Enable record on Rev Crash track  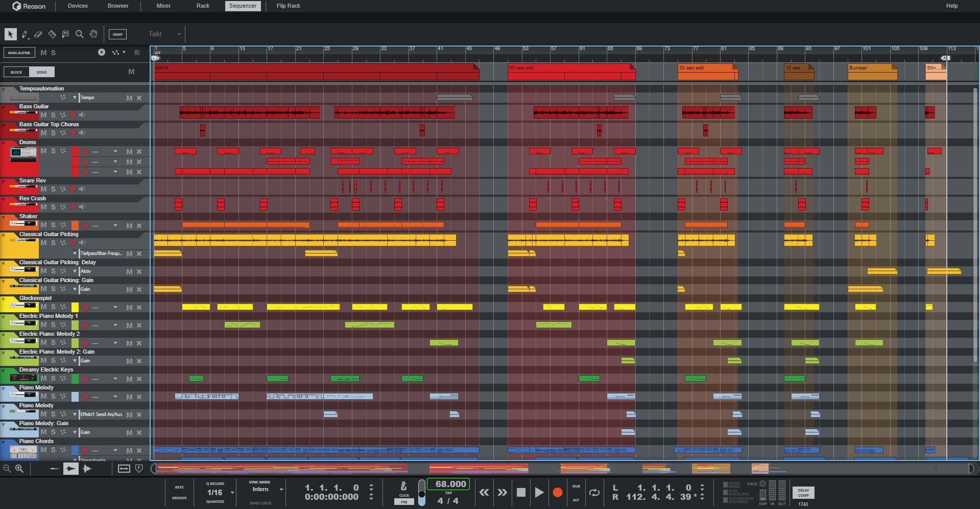click(x=73, y=207)
